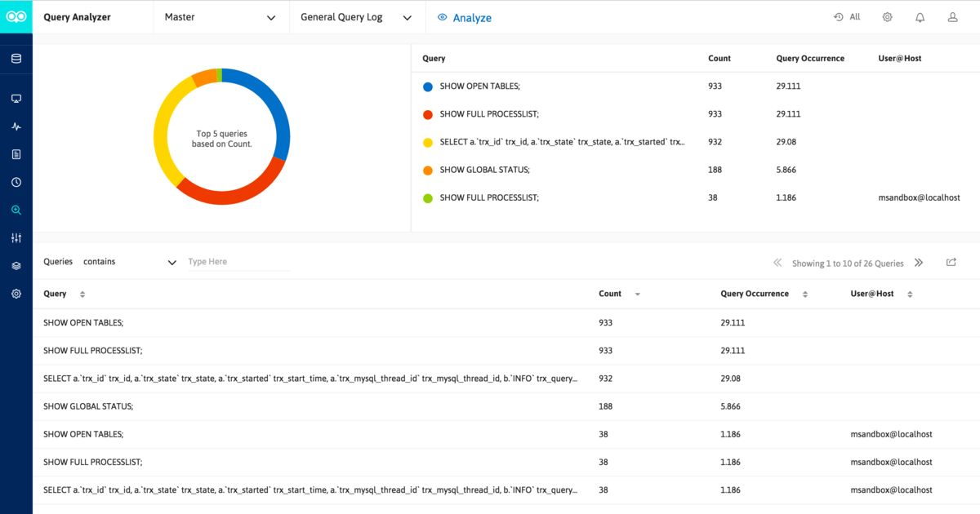
Task: Toggle sort order on the Count column
Action: point(637,294)
